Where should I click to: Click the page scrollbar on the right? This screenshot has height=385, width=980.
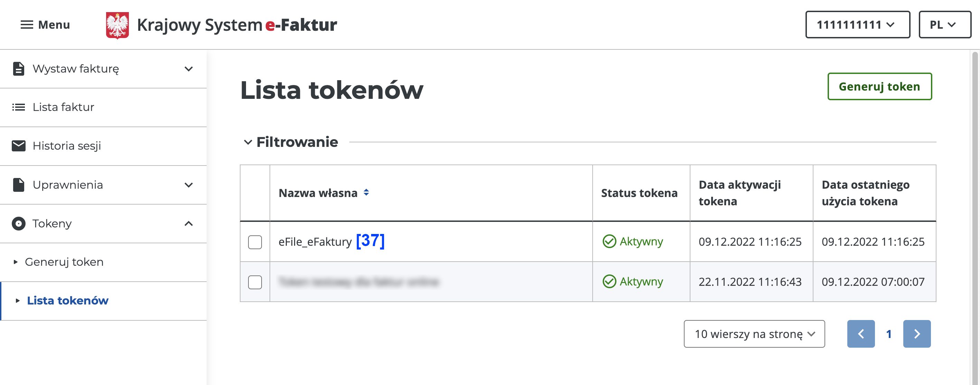pyautogui.click(x=975, y=217)
